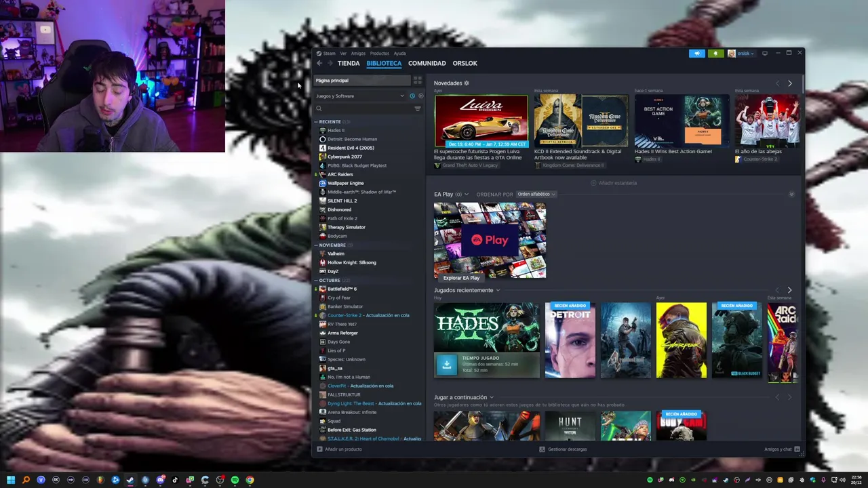Go forward with the Steam forward arrow
The image size is (868, 488).
click(330, 63)
